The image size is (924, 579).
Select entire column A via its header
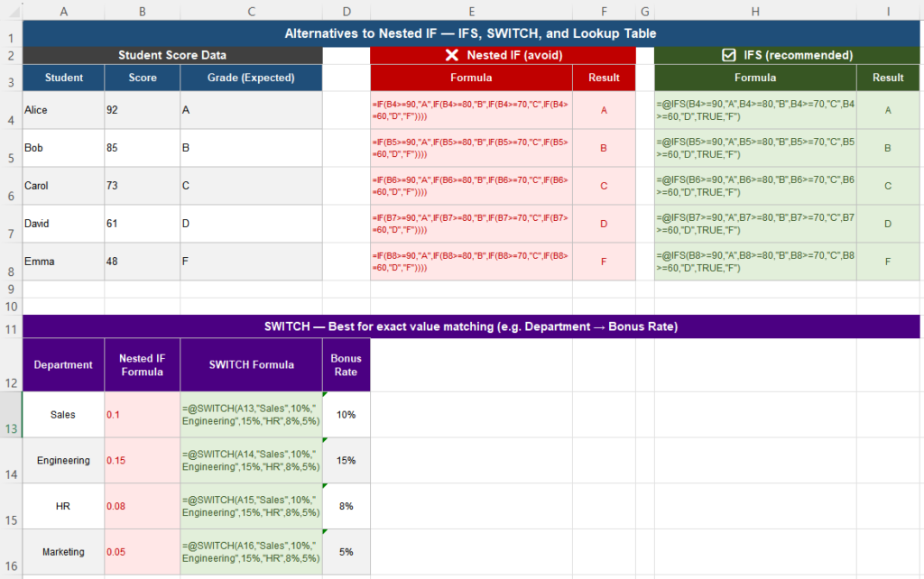pos(64,11)
